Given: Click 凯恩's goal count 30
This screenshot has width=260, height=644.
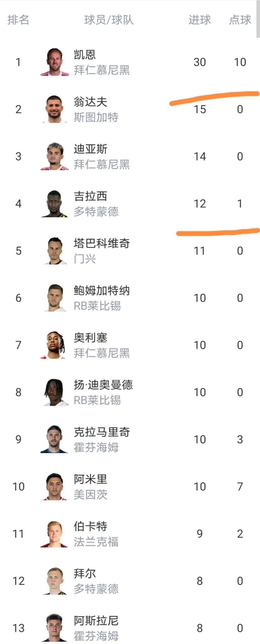Looking at the screenshot, I should 200,62.
